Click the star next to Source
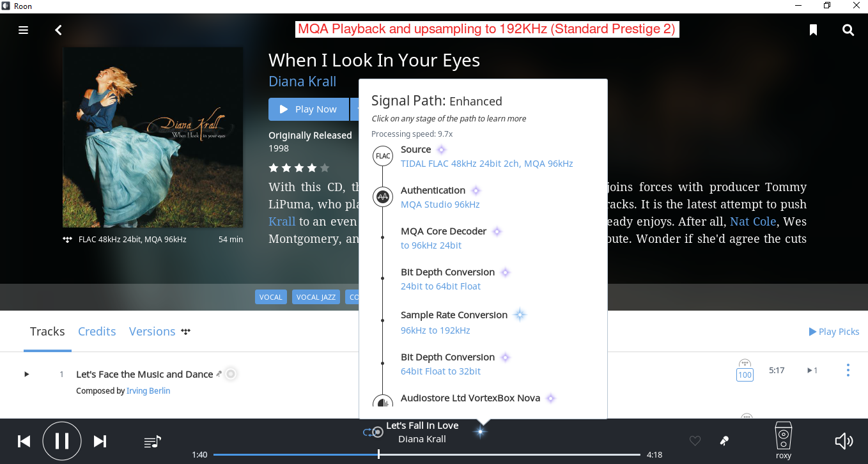The height and width of the screenshot is (464, 868). click(441, 150)
